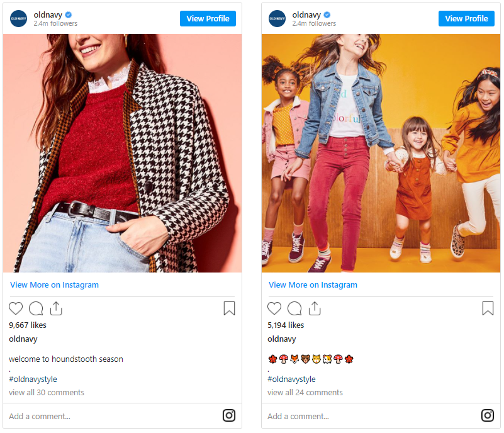Open View More on Instagram, left post
Viewport: 504px width, 433px height.
pyautogui.click(x=55, y=284)
